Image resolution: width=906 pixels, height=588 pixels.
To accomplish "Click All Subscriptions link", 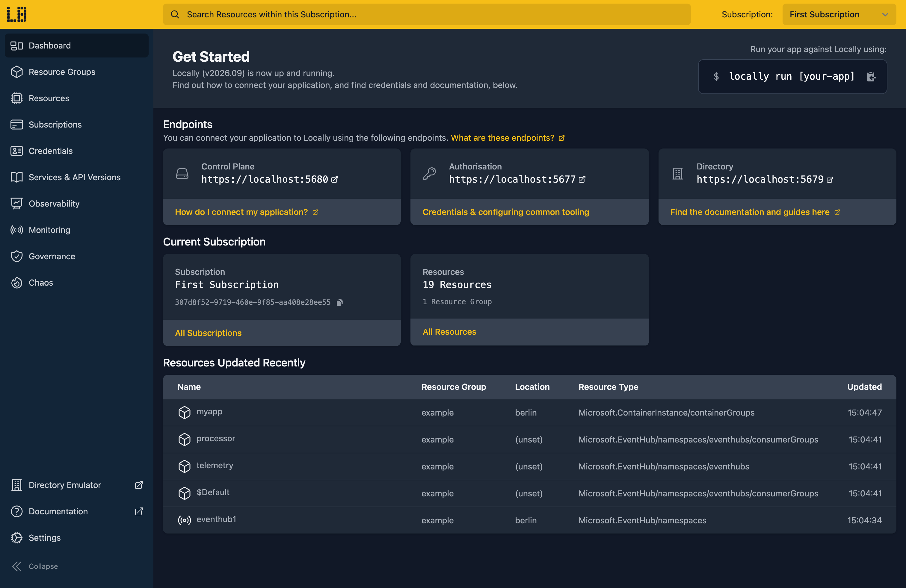I will click(208, 333).
